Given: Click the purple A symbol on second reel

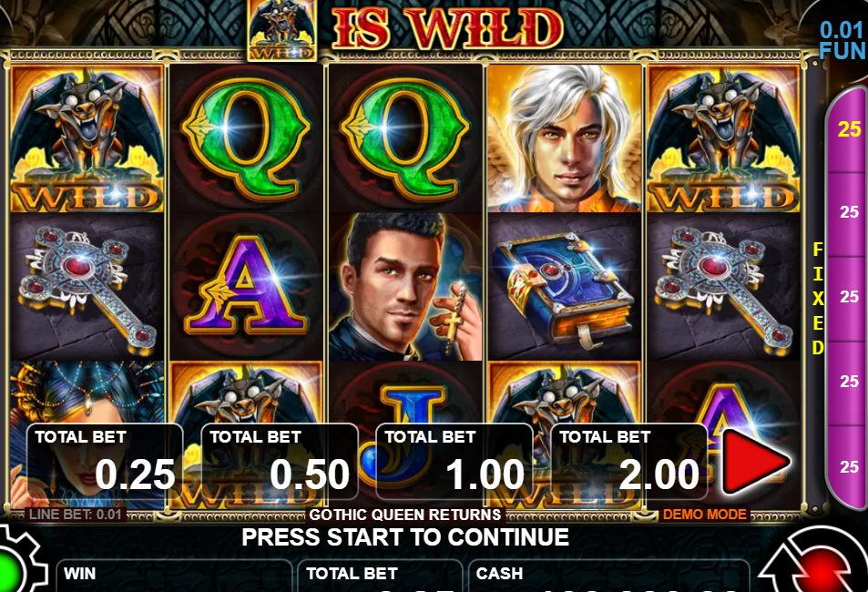Looking at the screenshot, I should (x=246, y=288).
